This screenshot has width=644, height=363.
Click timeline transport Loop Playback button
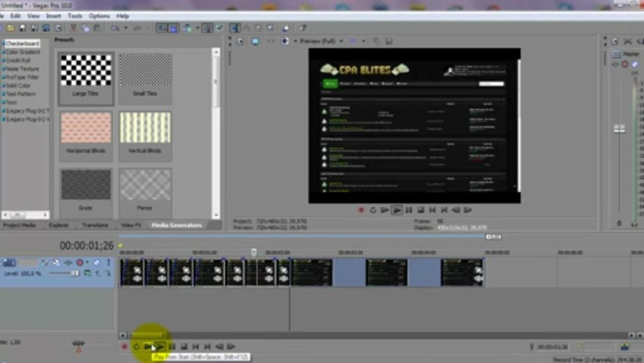click(136, 347)
